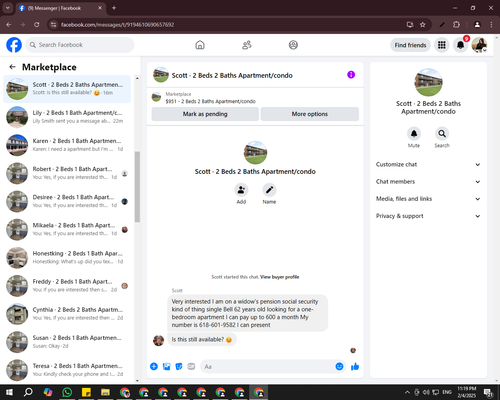
Task: Bookmark this page with the star icon
Action: click(423, 25)
